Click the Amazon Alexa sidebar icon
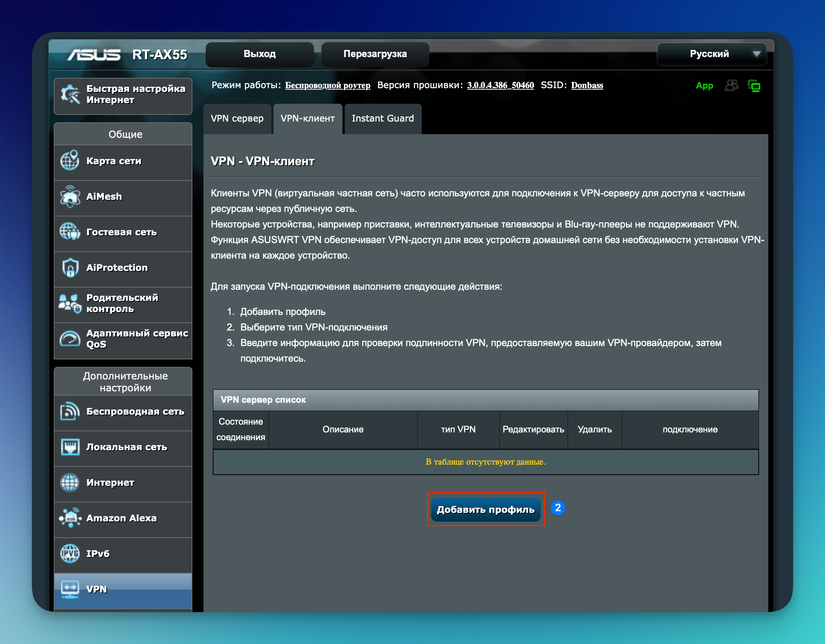The height and width of the screenshot is (644, 825). (x=70, y=518)
